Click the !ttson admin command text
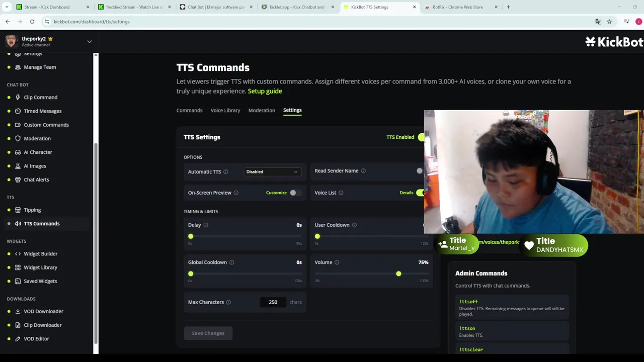644x362 pixels. [467, 328]
